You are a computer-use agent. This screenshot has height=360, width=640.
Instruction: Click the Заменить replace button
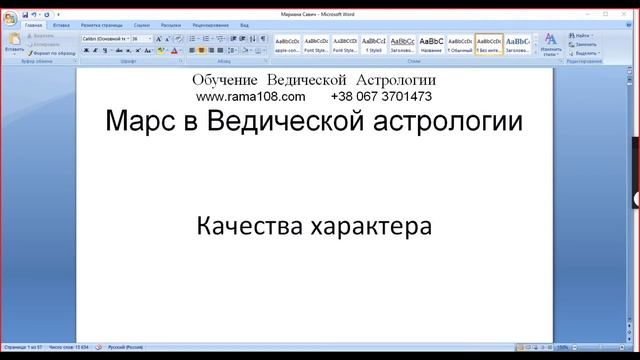coord(583,44)
